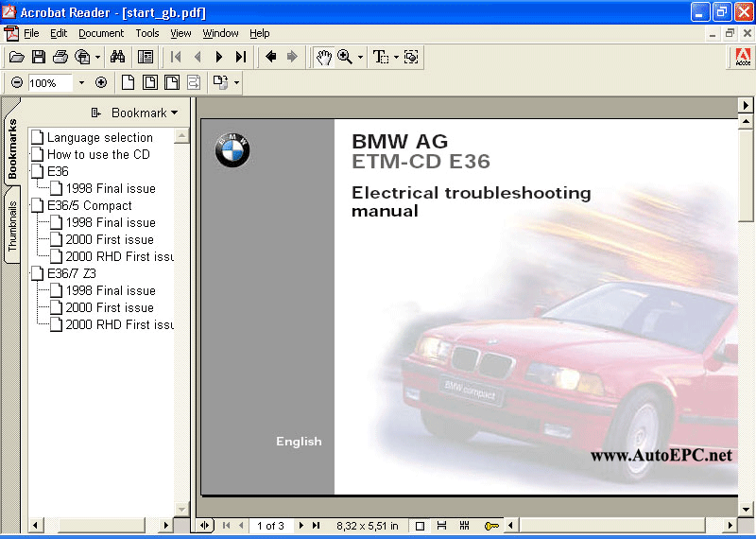Go to Last Page toolbar icon
The height and width of the screenshot is (539, 756).
point(241,57)
